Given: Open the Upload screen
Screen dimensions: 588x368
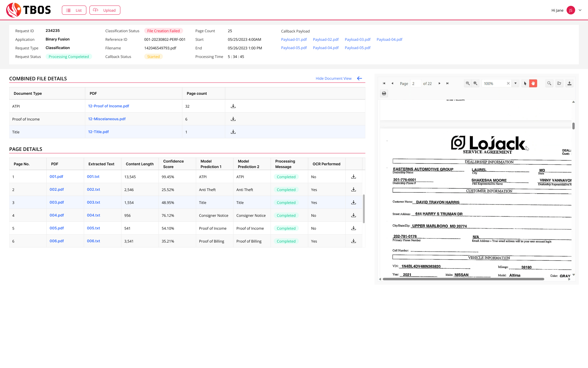Looking at the screenshot, I should [x=105, y=10].
